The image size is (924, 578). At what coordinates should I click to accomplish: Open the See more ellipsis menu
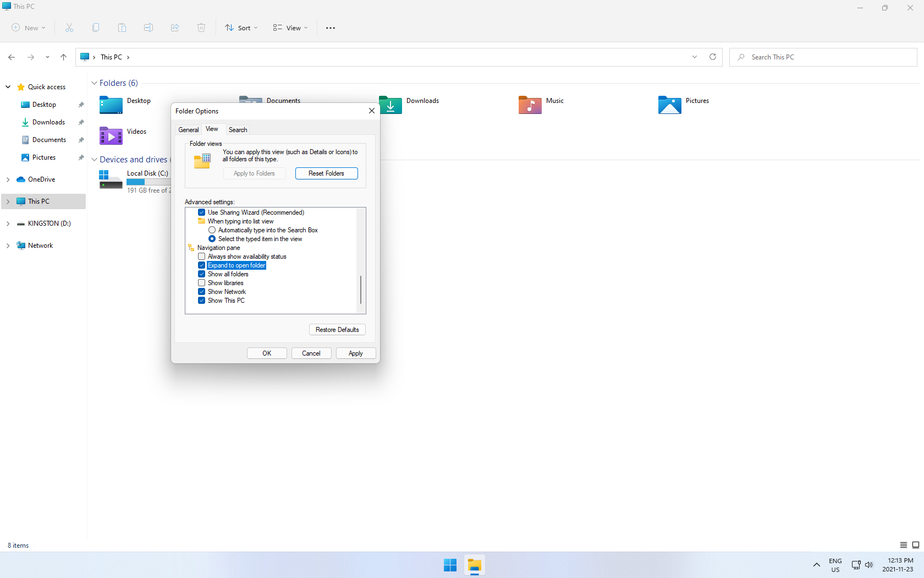(x=331, y=28)
